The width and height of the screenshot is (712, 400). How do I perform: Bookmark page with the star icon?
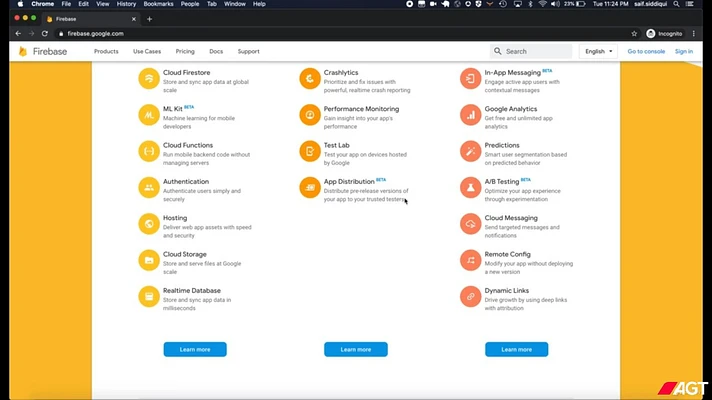click(x=634, y=34)
